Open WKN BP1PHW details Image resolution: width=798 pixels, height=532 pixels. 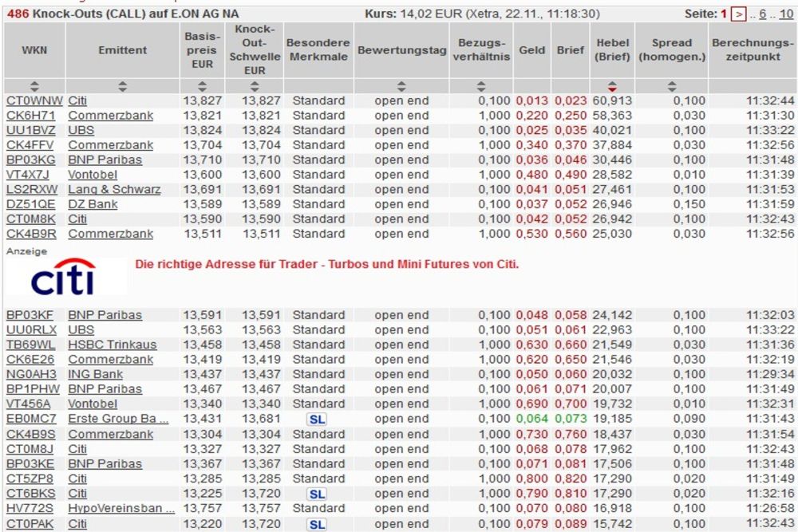coord(33,389)
